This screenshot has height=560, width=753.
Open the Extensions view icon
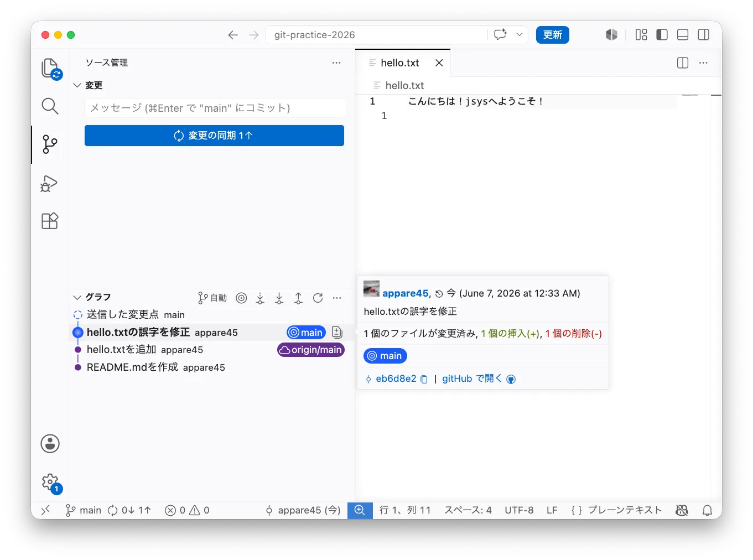point(50,221)
